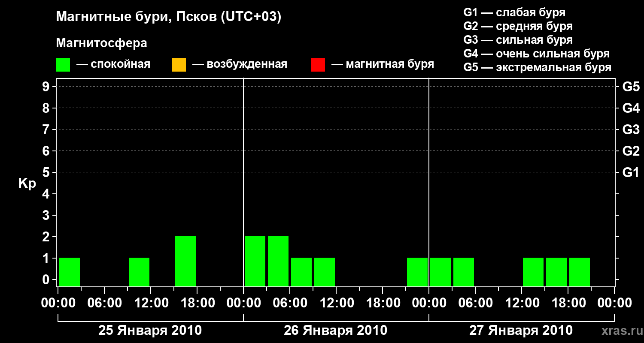The image size is (644, 343).
Task: Click 'G5 — экстремальная буря' description line
Action: point(538,67)
